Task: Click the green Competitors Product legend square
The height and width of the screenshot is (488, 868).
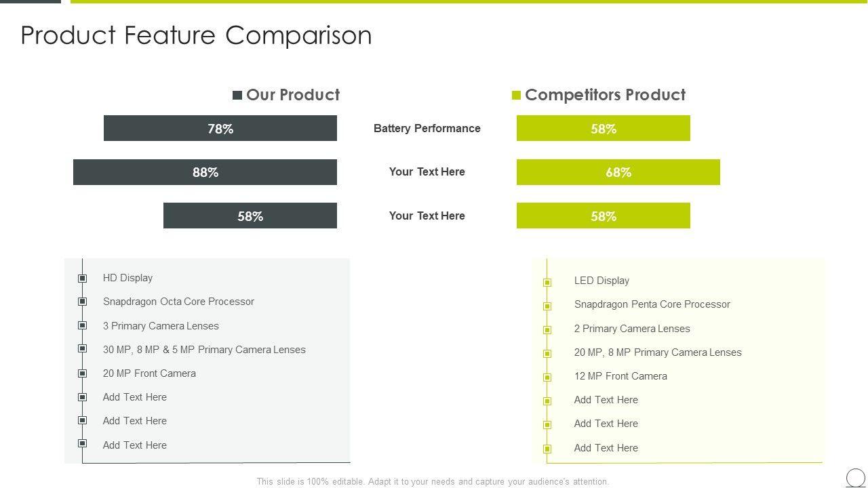Action: 516,96
